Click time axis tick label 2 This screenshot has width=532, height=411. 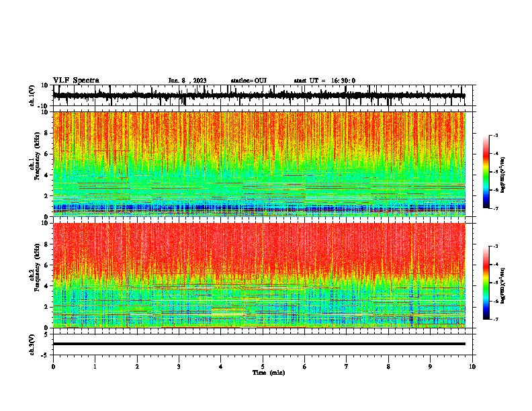point(137,367)
